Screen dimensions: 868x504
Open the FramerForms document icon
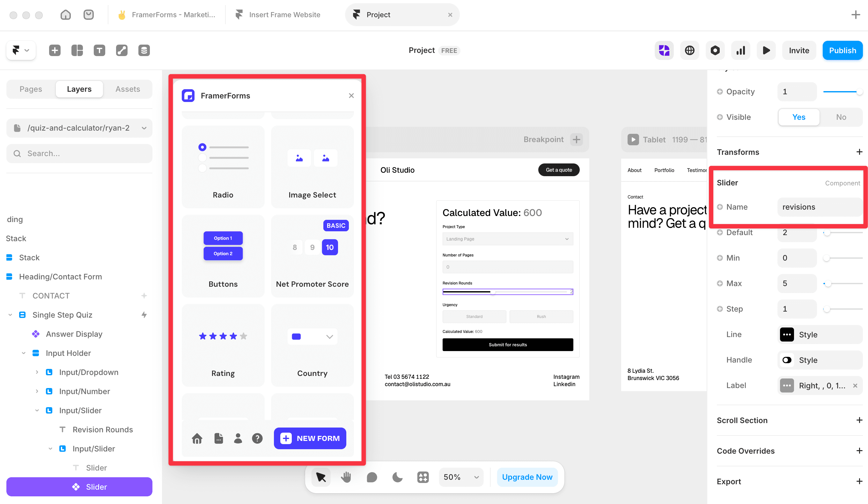(218, 438)
